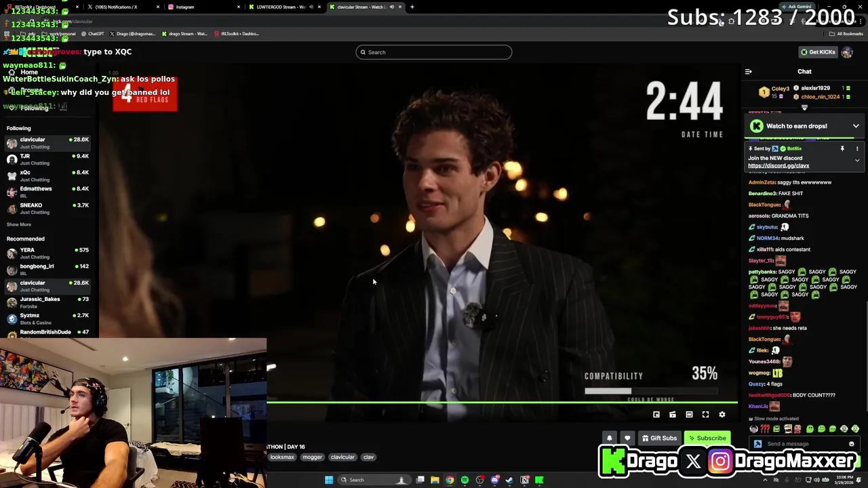Collapse the chat panel with arrow icon

click(x=748, y=71)
